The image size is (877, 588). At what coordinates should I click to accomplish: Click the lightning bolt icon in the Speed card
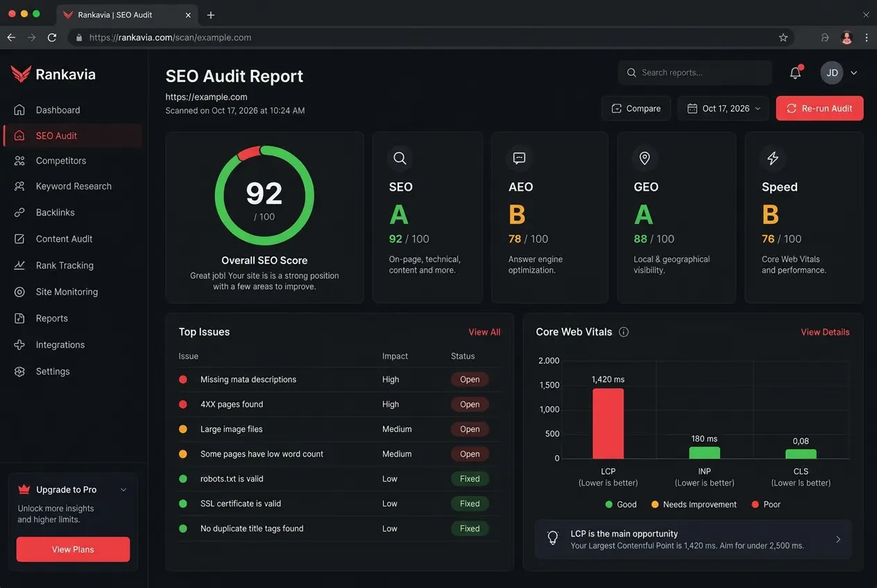coord(772,158)
